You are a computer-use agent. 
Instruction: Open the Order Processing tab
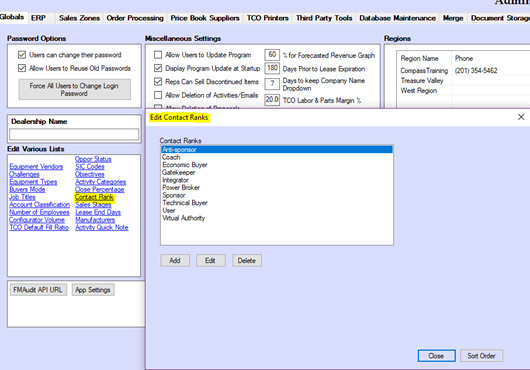click(x=135, y=18)
